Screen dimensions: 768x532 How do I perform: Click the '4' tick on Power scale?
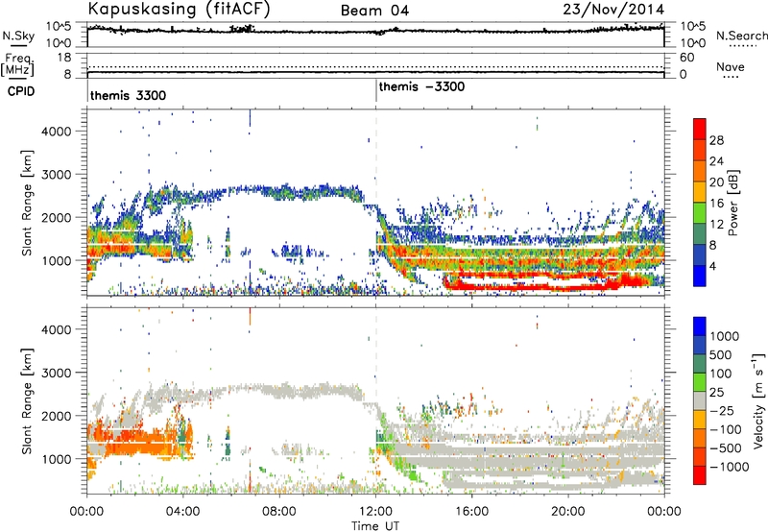[712, 266]
